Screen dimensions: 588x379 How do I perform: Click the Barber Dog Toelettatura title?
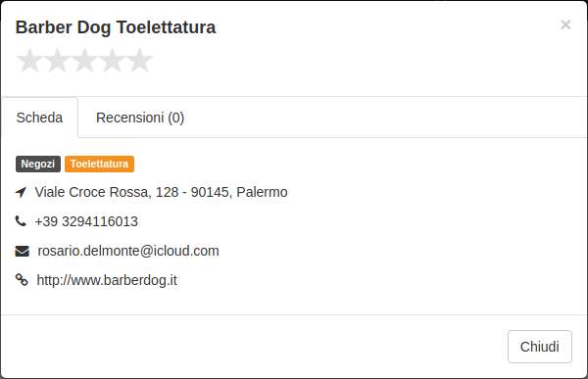tap(116, 27)
